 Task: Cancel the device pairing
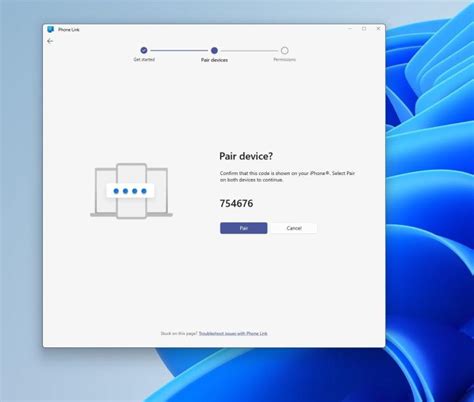294,228
